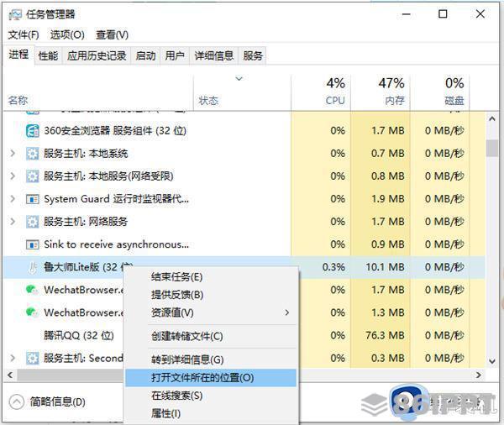
Task: Open the 资源值(V) submenu arrow
Action: click(x=287, y=312)
